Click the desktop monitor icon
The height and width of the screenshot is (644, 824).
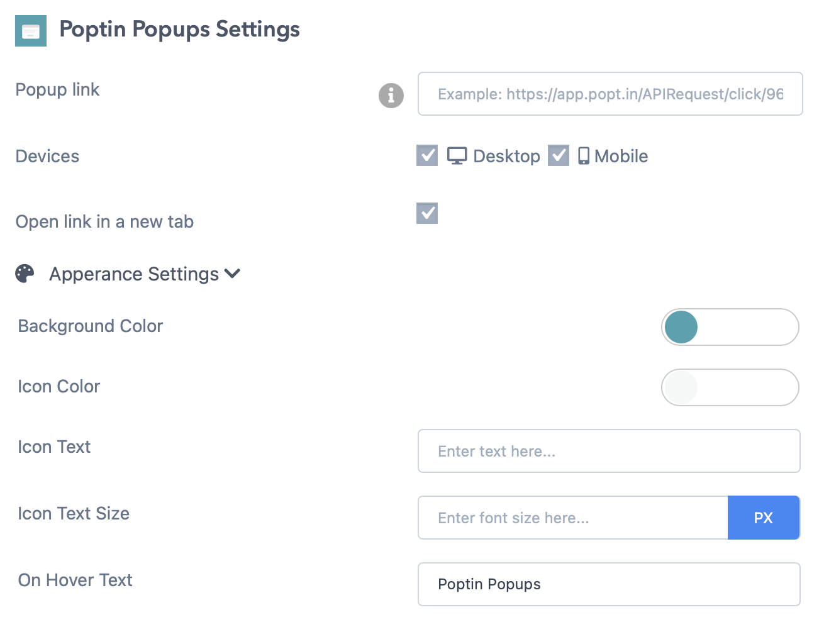tap(457, 156)
